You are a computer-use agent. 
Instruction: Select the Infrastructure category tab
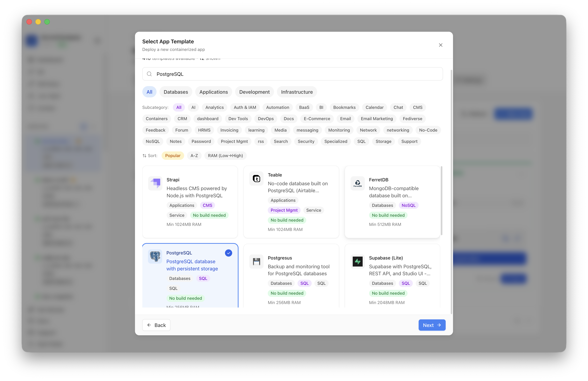[x=297, y=92]
